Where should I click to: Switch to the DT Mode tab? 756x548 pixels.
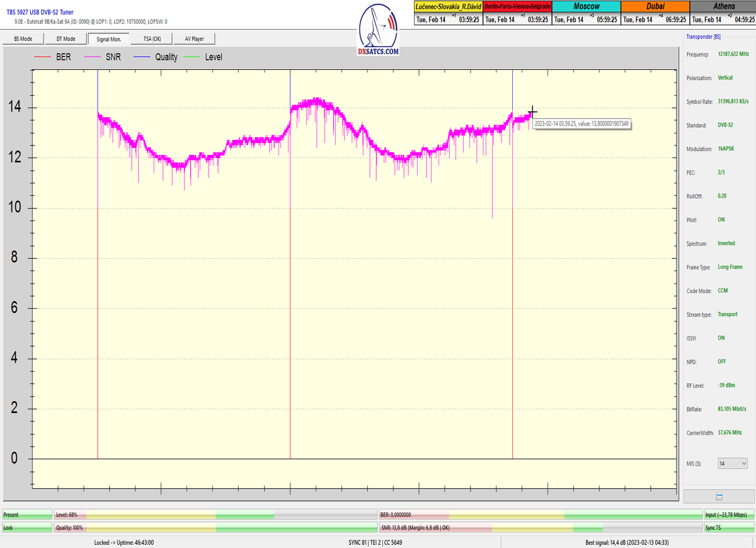(x=66, y=39)
